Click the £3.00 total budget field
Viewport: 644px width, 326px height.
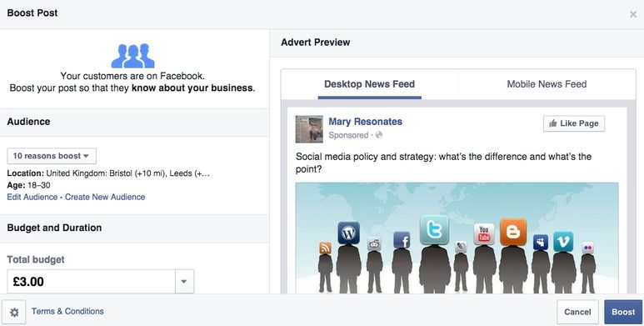pos(91,282)
